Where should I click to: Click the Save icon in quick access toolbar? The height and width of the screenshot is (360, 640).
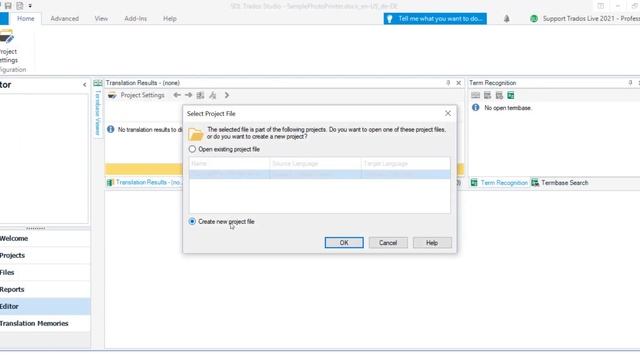point(8,6)
